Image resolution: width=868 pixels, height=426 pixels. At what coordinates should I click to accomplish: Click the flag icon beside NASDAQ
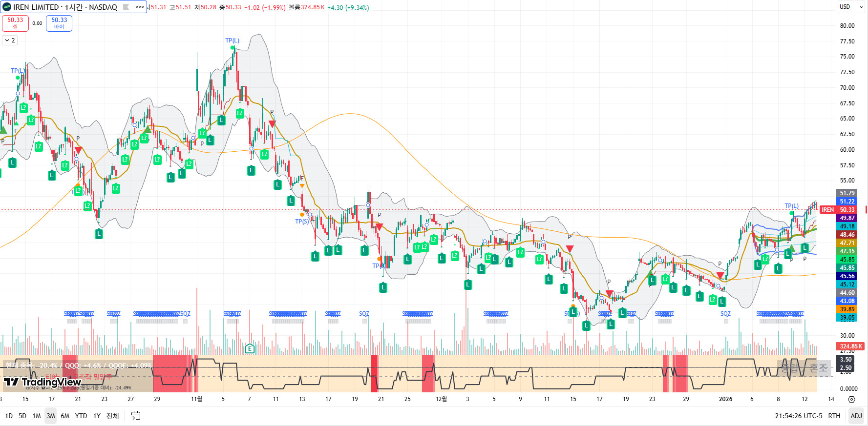point(126,7)
